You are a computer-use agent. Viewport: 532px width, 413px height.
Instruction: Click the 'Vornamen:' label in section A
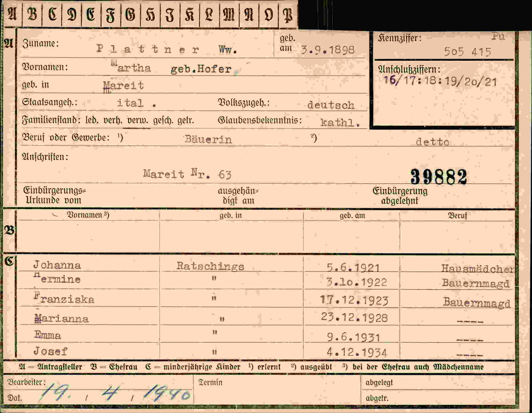pyautogui.click(x=45, y=67)
